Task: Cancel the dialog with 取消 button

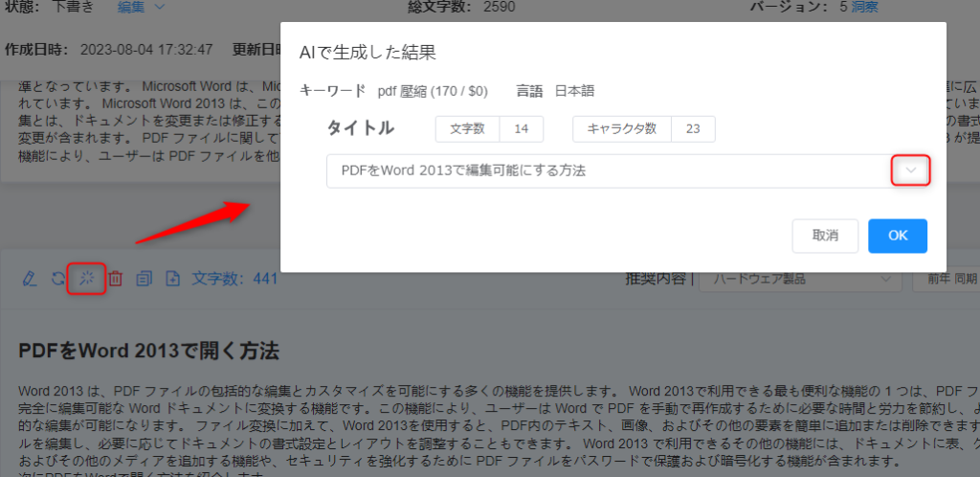Action: [x=825, y=236]
